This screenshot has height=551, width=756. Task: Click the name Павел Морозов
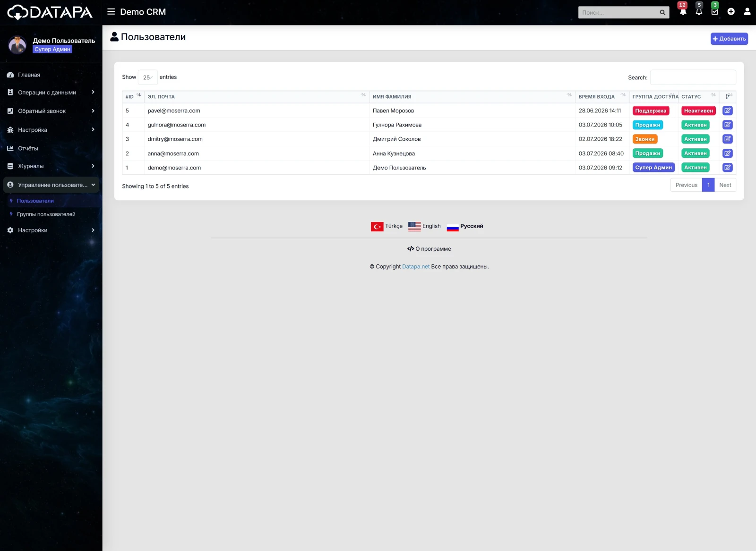pyautogui.click(x=393, y=111)
